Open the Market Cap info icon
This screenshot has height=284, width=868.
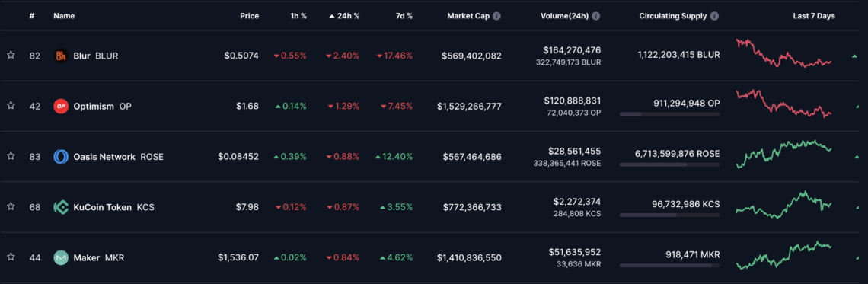[x=496, y=16]
